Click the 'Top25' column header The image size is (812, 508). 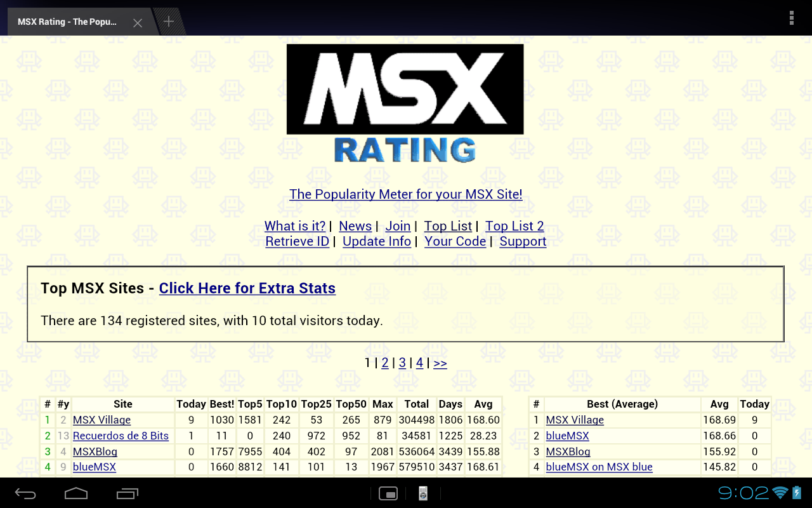coord(317,404)
